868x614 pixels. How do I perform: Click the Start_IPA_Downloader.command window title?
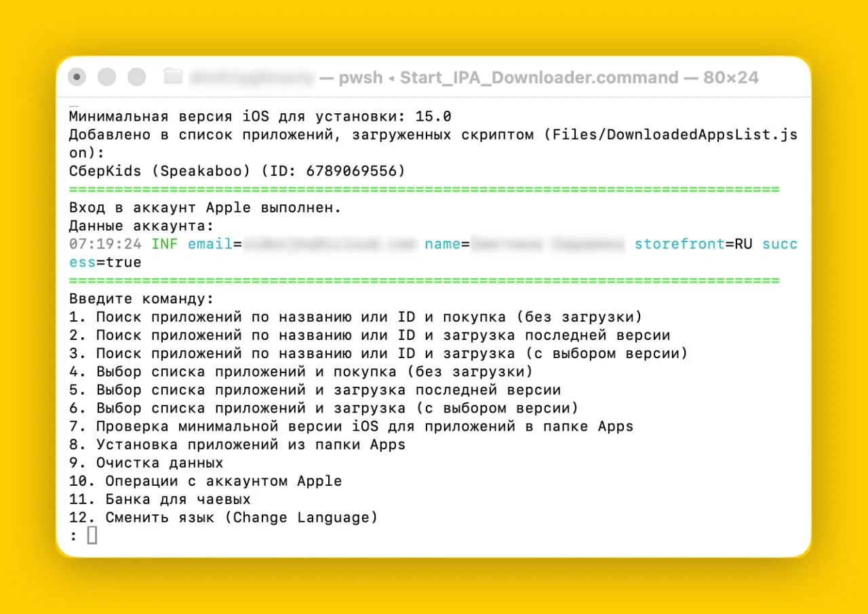tap(539, 77)
